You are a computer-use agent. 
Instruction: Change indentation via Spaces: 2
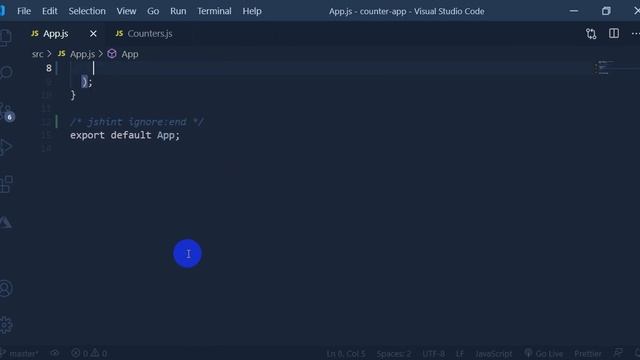(x=394, y=353)
